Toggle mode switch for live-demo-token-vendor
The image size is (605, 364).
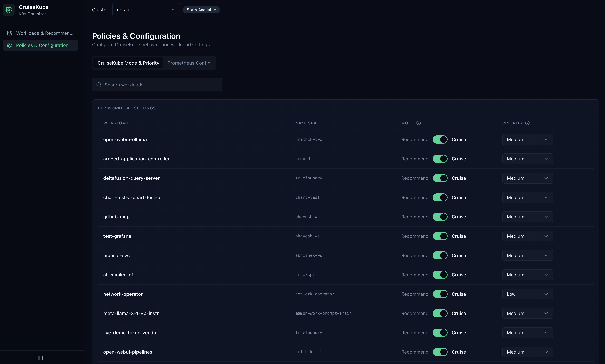tap(440, 333)
